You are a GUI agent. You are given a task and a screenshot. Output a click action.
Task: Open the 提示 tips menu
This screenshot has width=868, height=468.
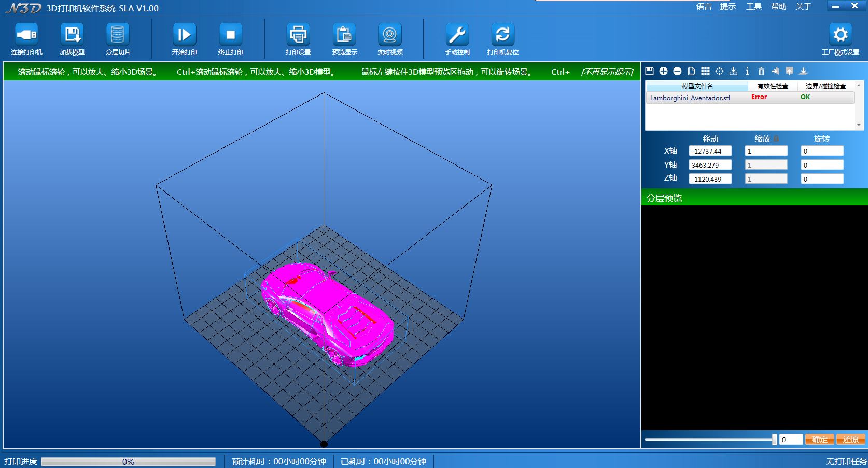pos(727,7)
